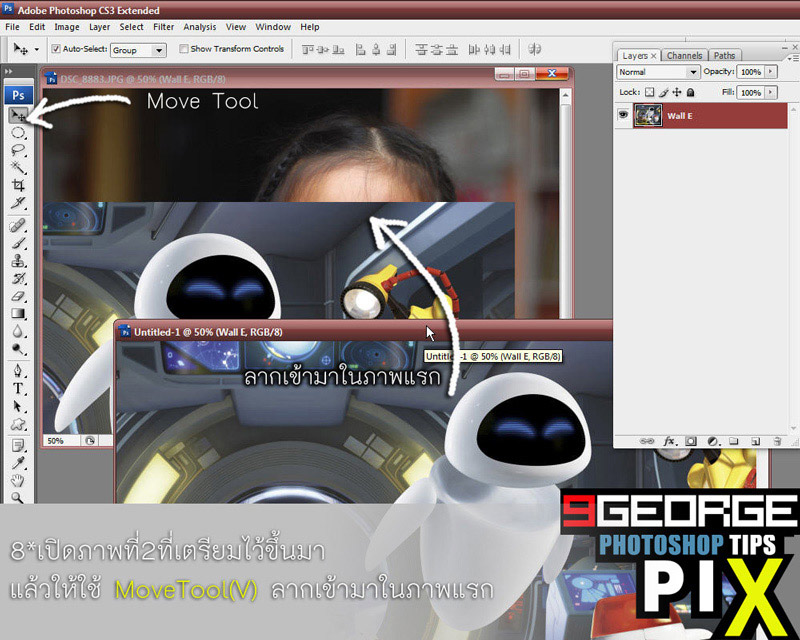Select the Notes tool
800x640 pixels.
tap(18, 446)
